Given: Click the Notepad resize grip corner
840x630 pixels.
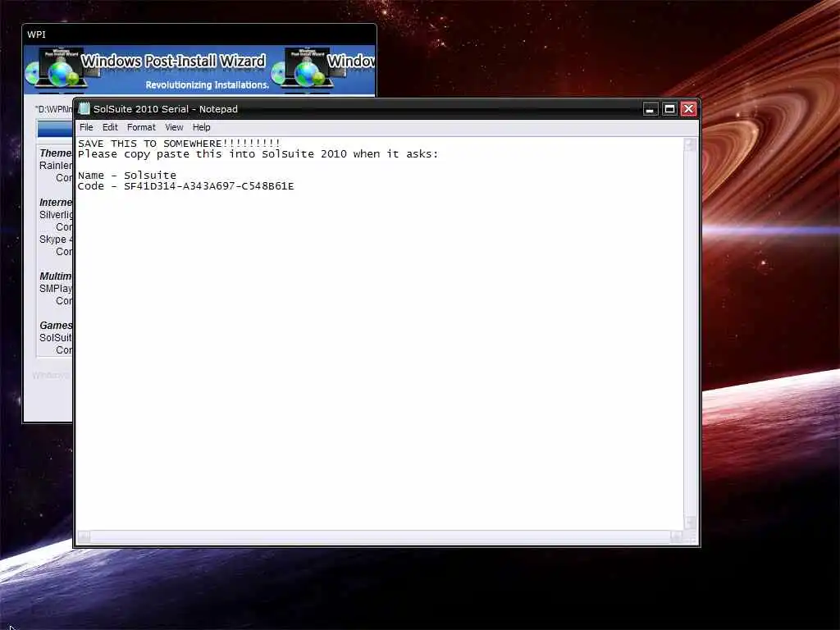Looking at the screenshot, I should [691, 537].
